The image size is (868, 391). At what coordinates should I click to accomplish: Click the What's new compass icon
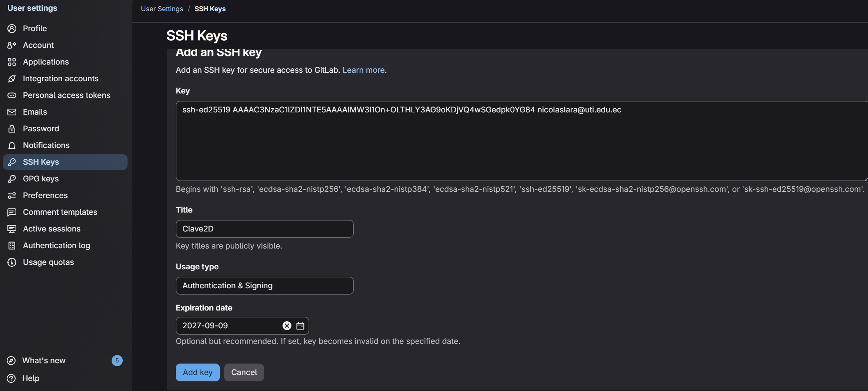click(x=11, y=361)
